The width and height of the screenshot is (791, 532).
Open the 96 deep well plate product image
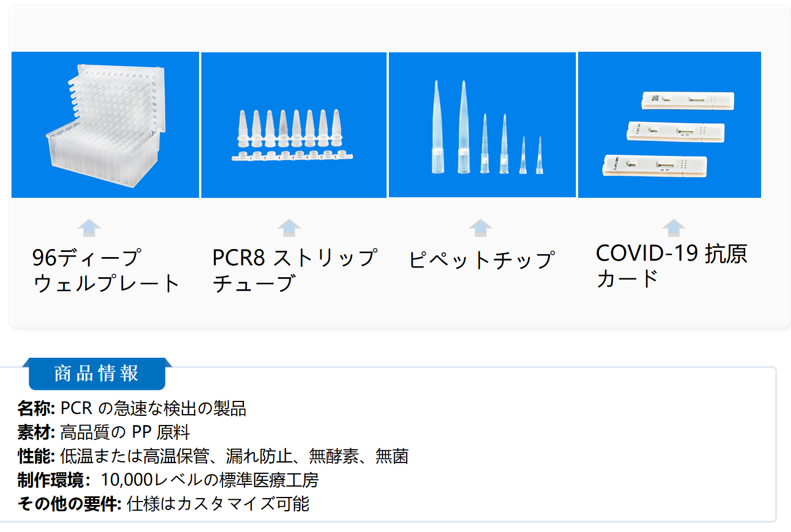tap(105, 125)
